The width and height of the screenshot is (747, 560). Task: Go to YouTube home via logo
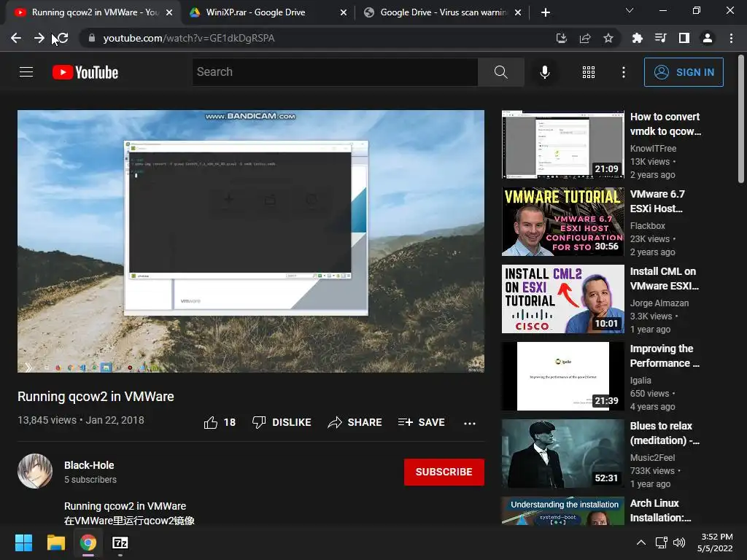[85, 72]
